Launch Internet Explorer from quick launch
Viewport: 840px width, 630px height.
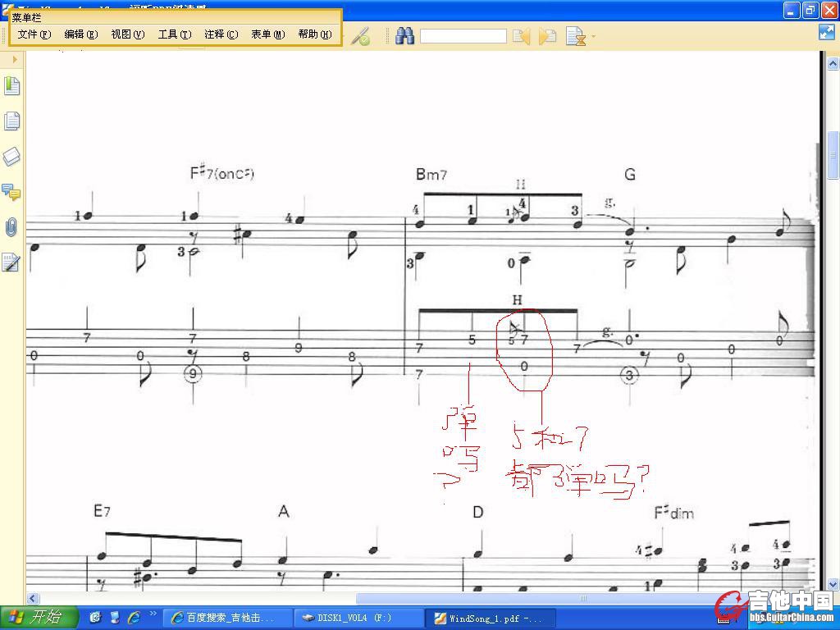tap(134, 618)
